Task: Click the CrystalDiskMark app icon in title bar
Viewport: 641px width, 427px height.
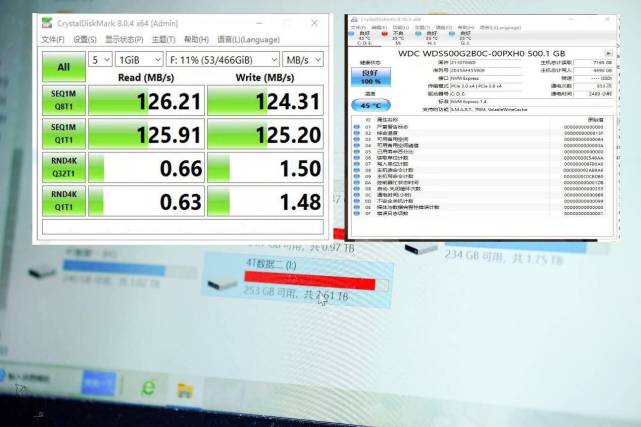Action: (47, 23)
